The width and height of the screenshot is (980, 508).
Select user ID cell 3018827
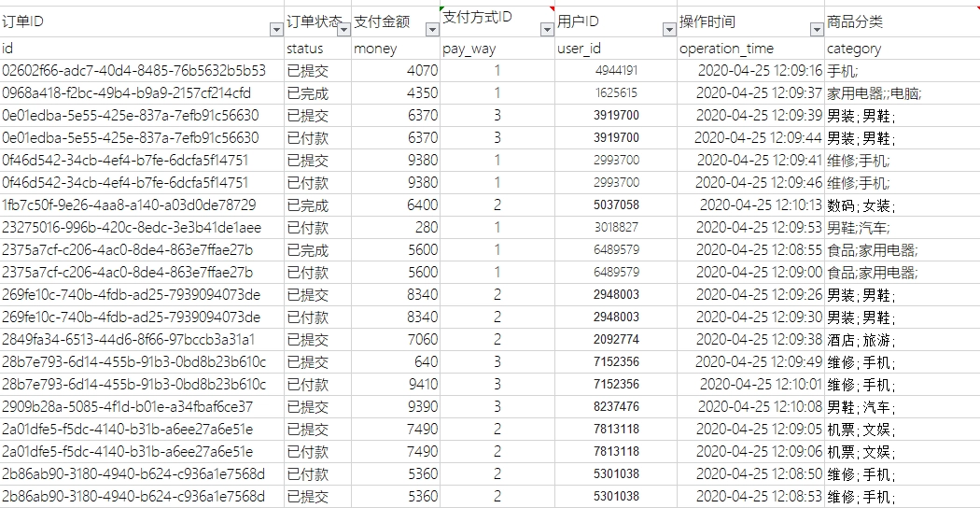616,228
